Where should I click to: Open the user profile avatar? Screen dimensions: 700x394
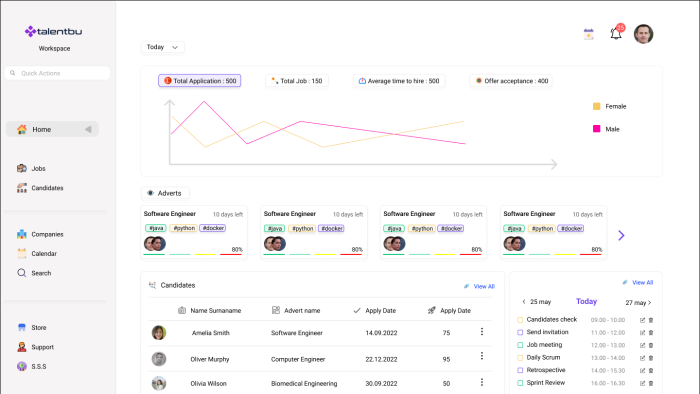(x=643, y=34)
